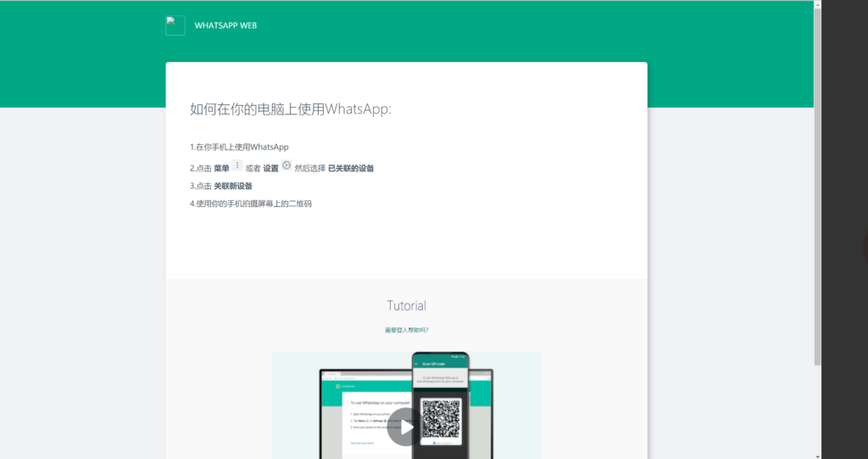Viewport: 868px width, 459px height.
Task: Click the heading 如何在你的电脑上使用WhatsApp:
Action: [x=291, y=109]
